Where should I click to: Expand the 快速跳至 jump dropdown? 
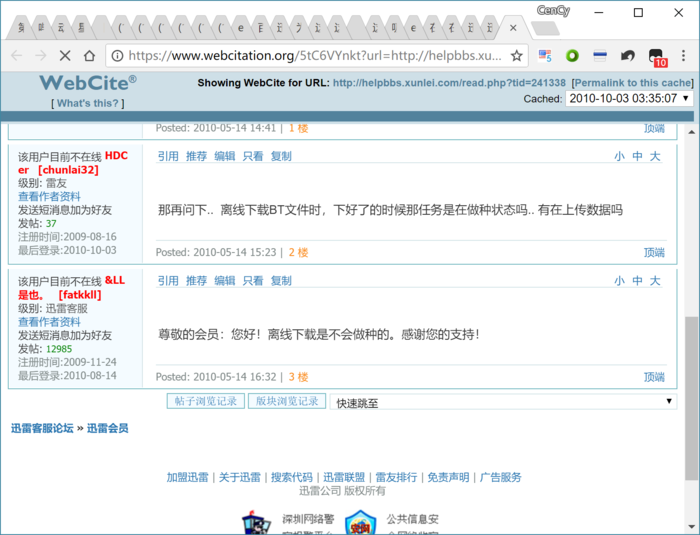(x=503, y=402)
